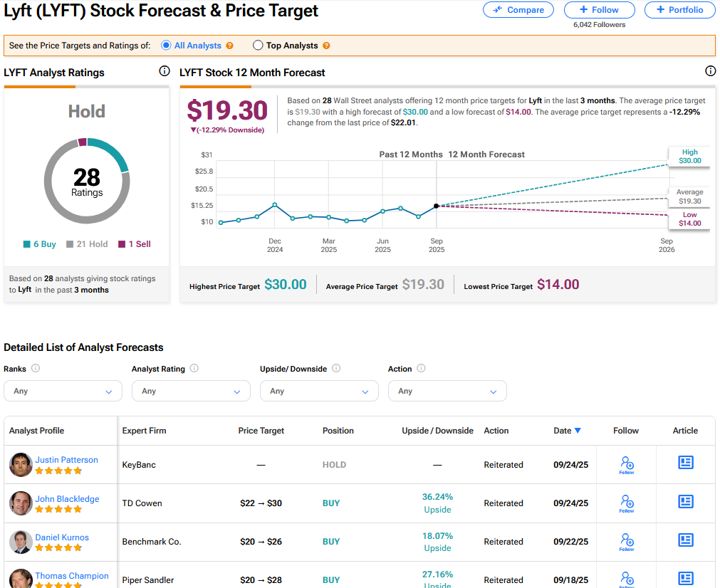The height and width of the screenshot is (588, 720).
Task: Click John Blackledge's star rating
Action: pos(59,509)
